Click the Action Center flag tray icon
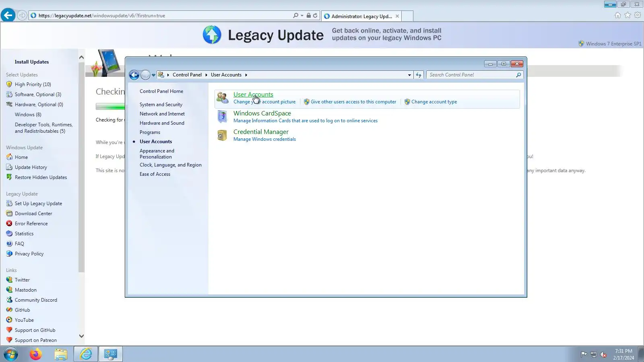 click(584, 354)
